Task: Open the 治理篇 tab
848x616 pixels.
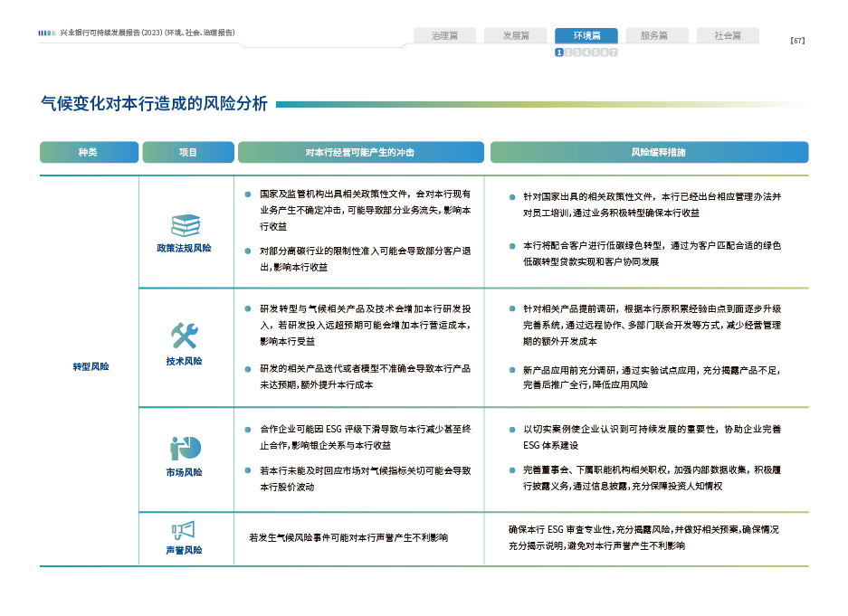Action: 444,35
